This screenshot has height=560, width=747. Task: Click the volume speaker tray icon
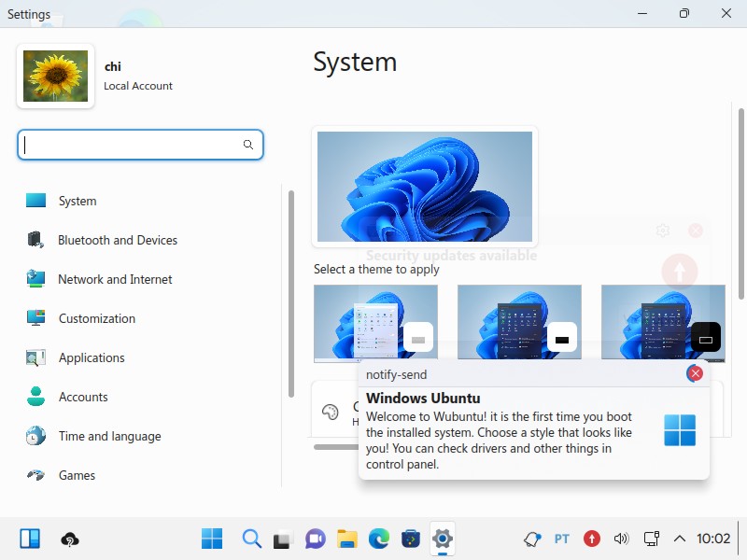621,539
